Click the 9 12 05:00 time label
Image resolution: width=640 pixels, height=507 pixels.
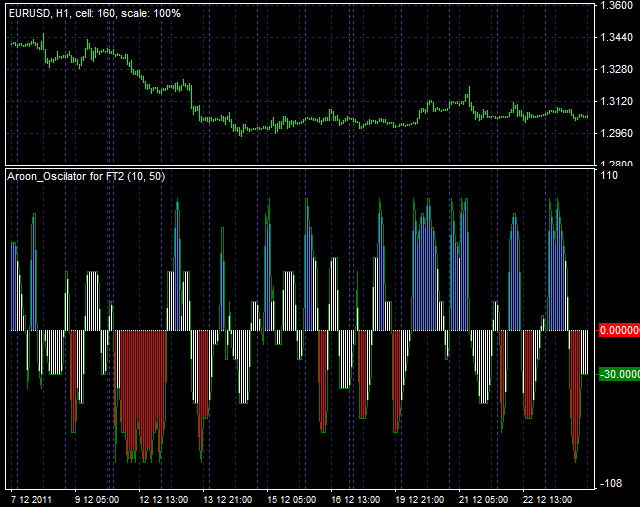coord(97,500)
